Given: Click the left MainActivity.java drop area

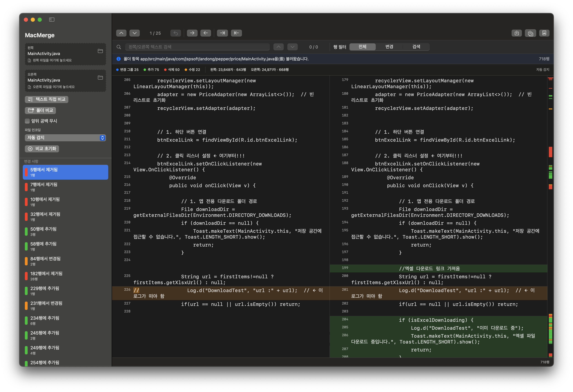Looking at the screenshot, I should (x=65, y=54).
